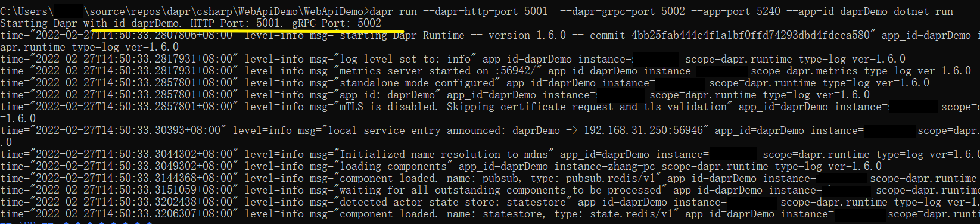The width and height of the screenshot is (980, 224).
Task: Click the '--app-id daprDemo dotnet run' text
Action: (x=870, y=11)
